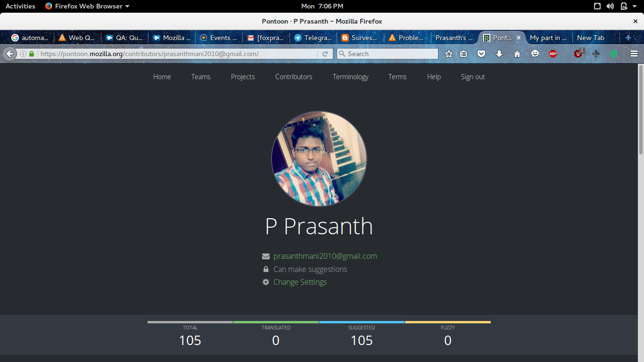Open Firefox Web Browser app menu dropdown
This screenshot has height=362, width=644.
[87, 6]
